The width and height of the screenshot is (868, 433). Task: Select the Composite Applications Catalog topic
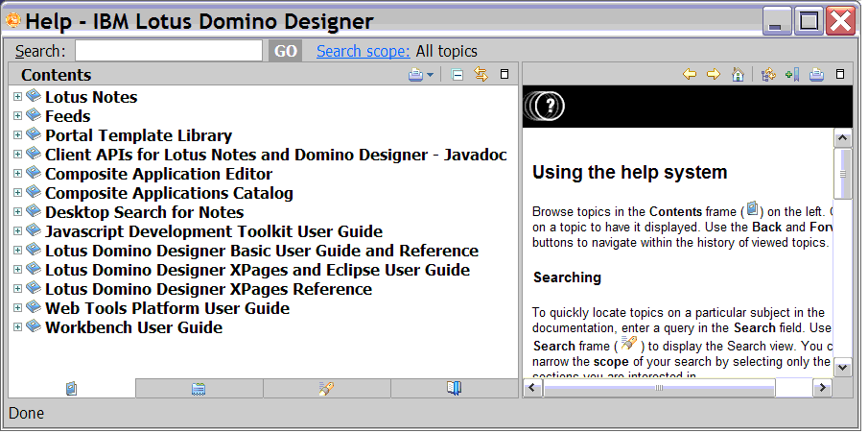pos(169,193)
